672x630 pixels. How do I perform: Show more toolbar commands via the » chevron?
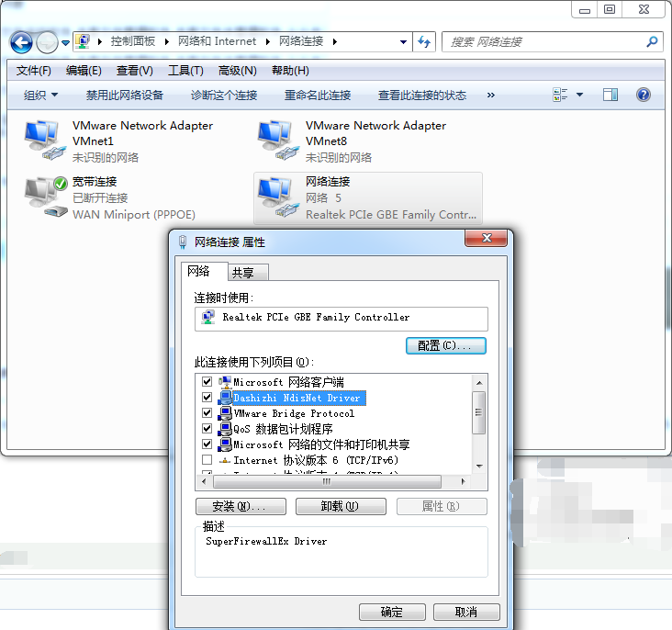[x=491, y=95]
